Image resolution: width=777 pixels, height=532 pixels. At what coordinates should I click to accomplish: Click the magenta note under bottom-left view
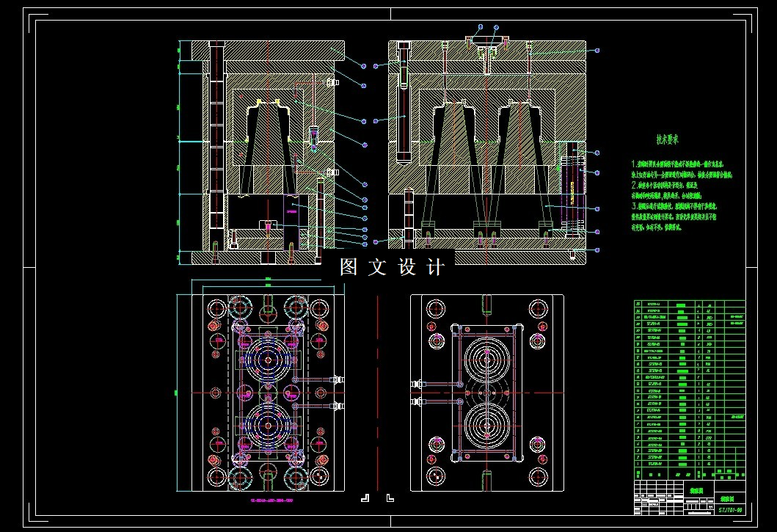[271, 500]
